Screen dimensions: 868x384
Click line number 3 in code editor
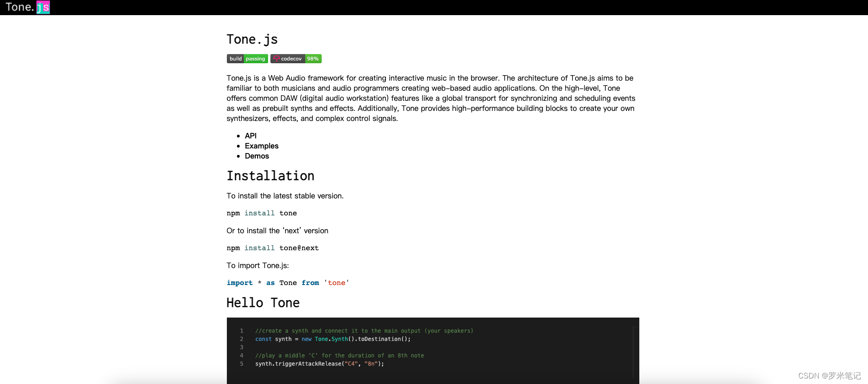click(x=242, y=347)
